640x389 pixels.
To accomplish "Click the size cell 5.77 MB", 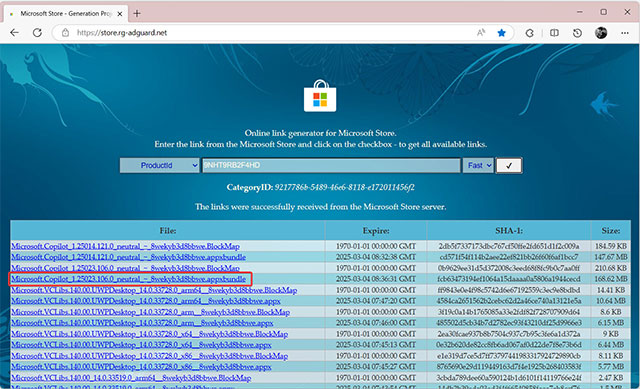I will (x=611, y=367).
